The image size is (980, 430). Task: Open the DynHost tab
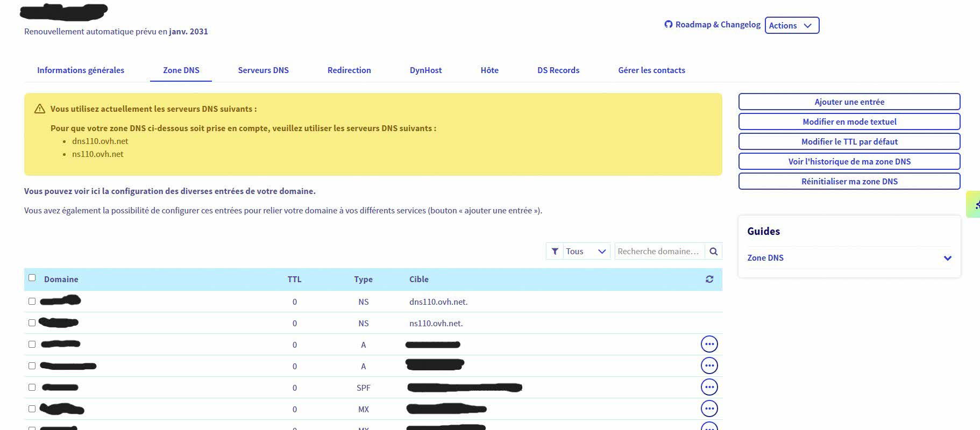click(425, 70)
